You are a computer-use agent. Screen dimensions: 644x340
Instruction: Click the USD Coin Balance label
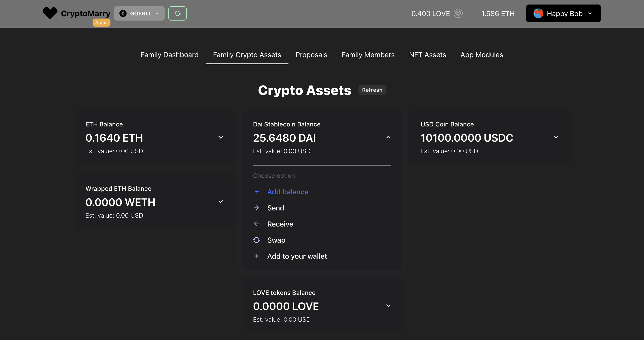447,124
